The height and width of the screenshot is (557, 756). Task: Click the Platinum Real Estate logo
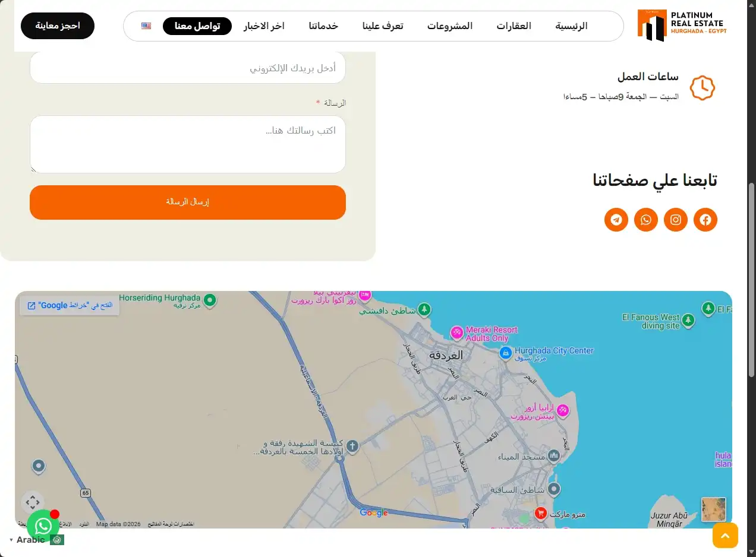[x=682, y=25]
